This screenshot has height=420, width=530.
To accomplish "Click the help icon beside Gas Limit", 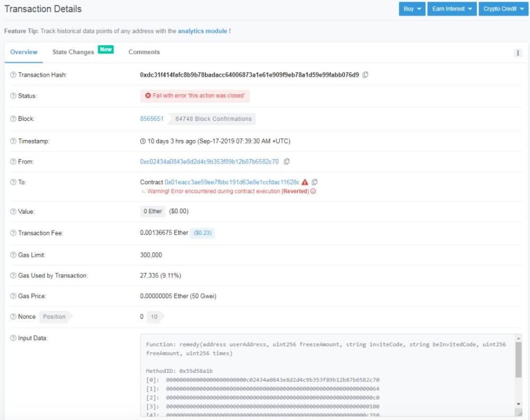I will click(13, 255).
